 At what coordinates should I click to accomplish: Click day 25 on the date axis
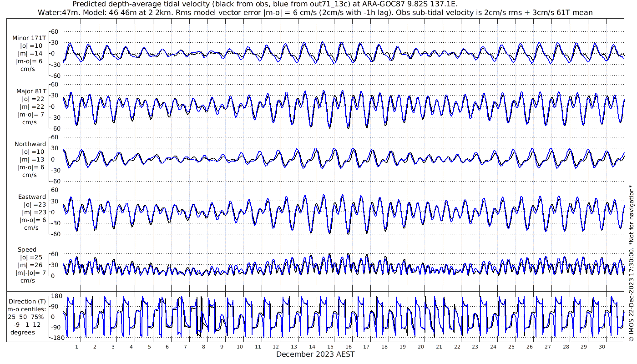coord(511,347)
